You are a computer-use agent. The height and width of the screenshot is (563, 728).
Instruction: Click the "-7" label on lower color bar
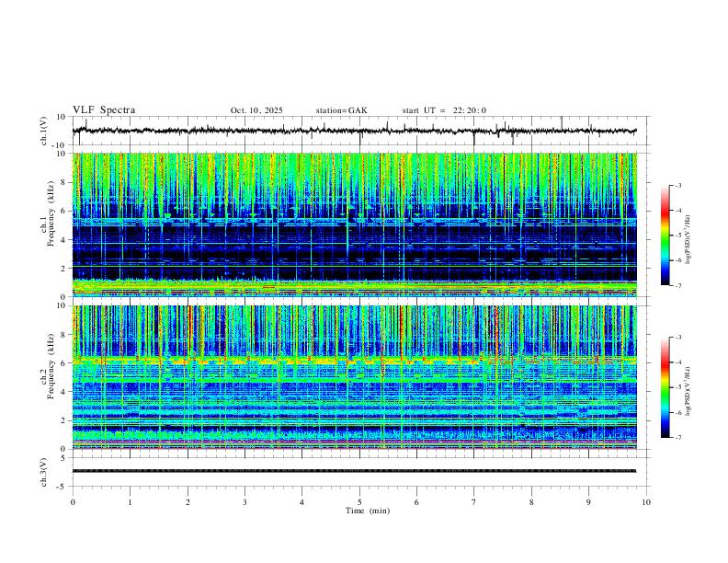pos(677,438)
